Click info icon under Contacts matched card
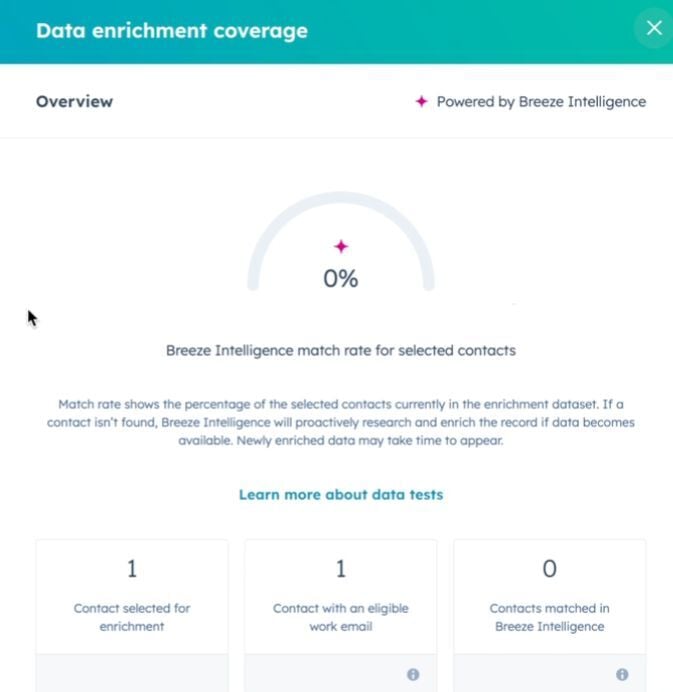Viewport: 673px width, 692px height. coord(622,674)
